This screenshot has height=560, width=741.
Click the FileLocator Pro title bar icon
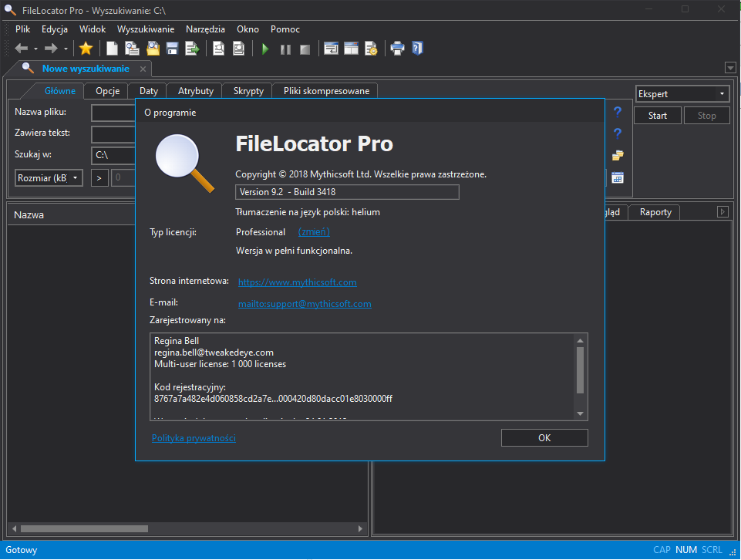(10, 10)
